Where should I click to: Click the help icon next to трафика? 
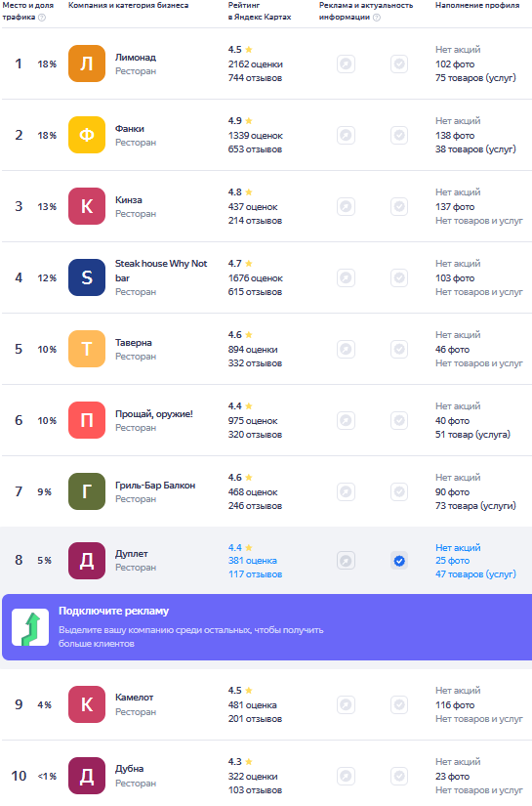coord(42,17)
